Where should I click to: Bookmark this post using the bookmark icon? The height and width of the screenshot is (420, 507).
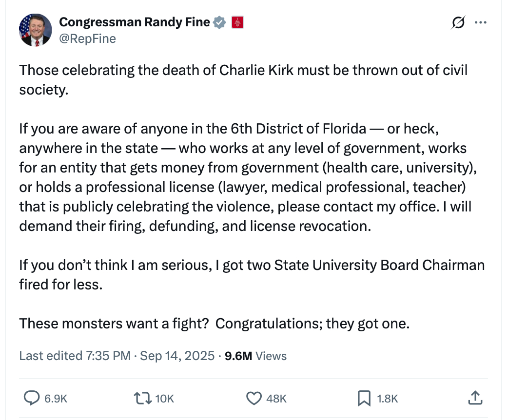click(364, 399)
